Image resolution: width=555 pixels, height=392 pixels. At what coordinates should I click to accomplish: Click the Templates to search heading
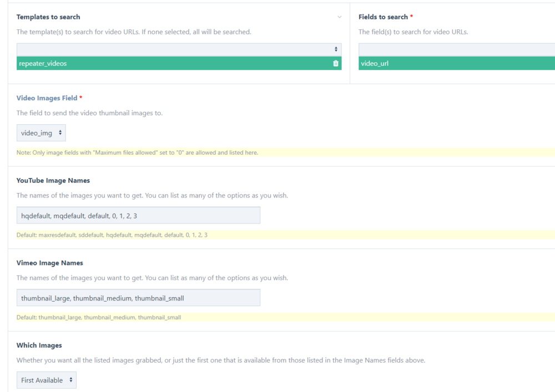coord(48,17)
